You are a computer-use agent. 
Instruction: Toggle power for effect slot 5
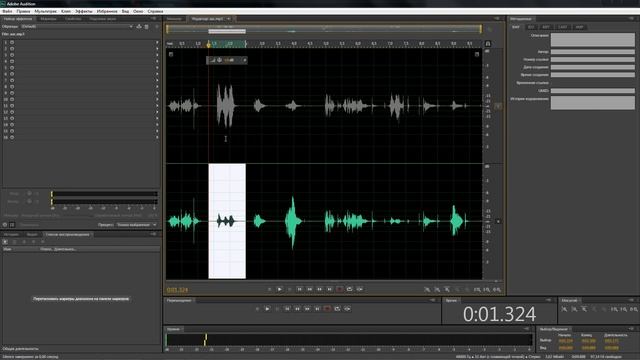[12, 68]
